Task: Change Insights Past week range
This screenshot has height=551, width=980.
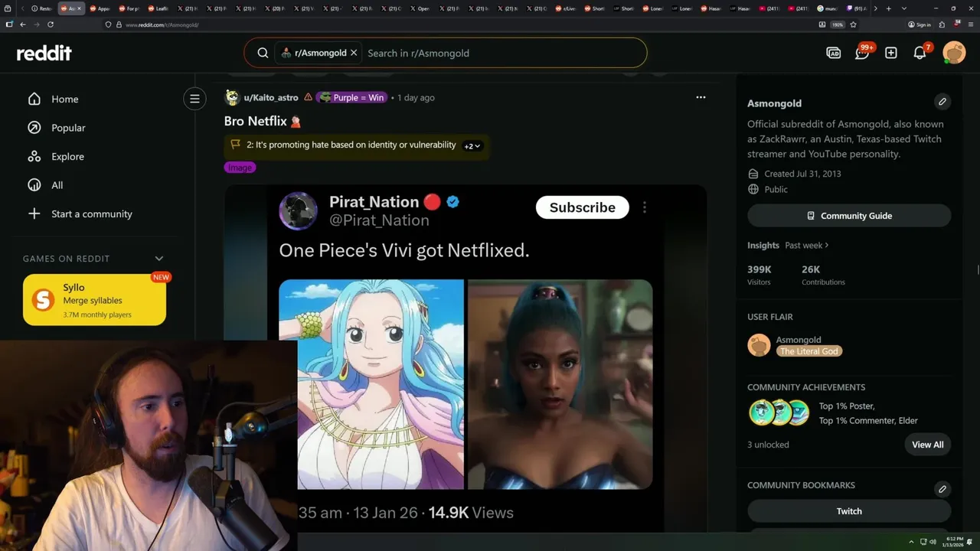Action: [807, 245]
